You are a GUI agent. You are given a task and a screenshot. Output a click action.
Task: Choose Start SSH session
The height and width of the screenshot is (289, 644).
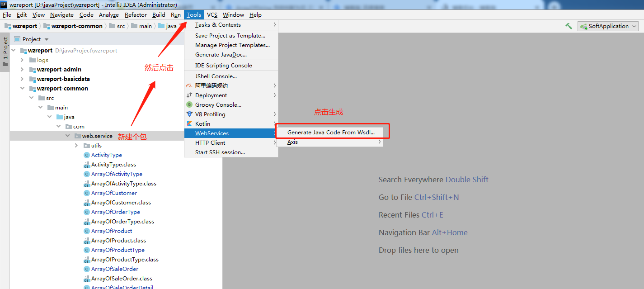pos(231,152)
